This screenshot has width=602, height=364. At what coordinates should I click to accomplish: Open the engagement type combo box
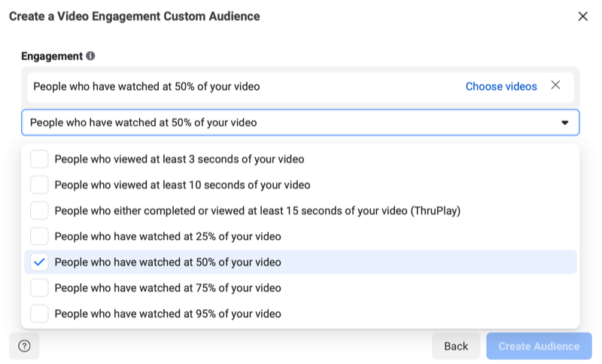[300, 123]
